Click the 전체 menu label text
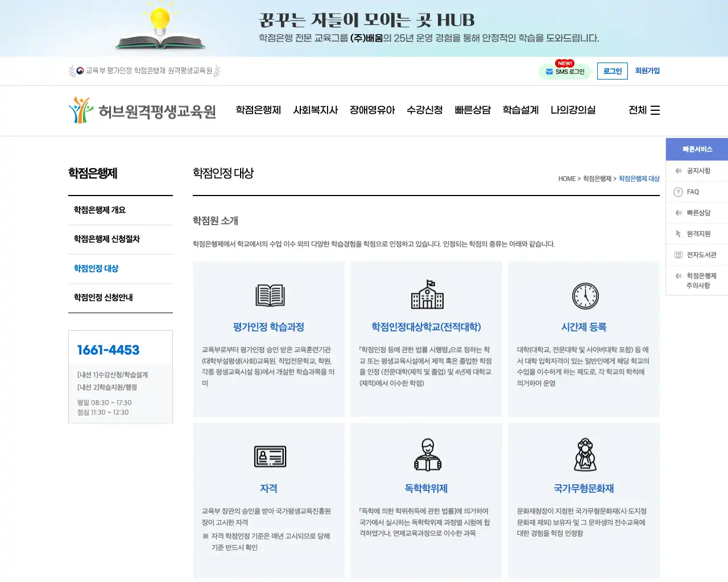728x582 pixels. (638, 110)
